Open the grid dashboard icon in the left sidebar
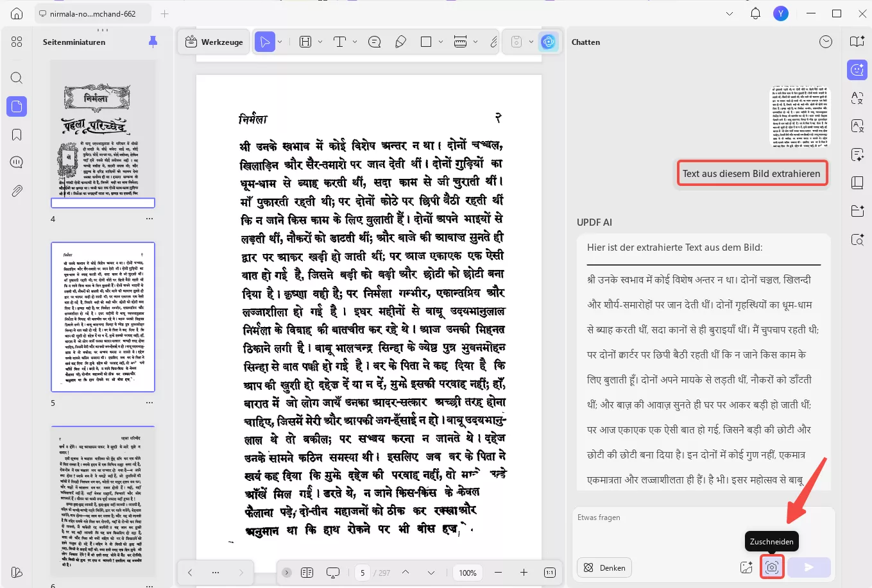The height and width of the screenshot is (588, 872). pyautogui.click(x=17, y=42)
